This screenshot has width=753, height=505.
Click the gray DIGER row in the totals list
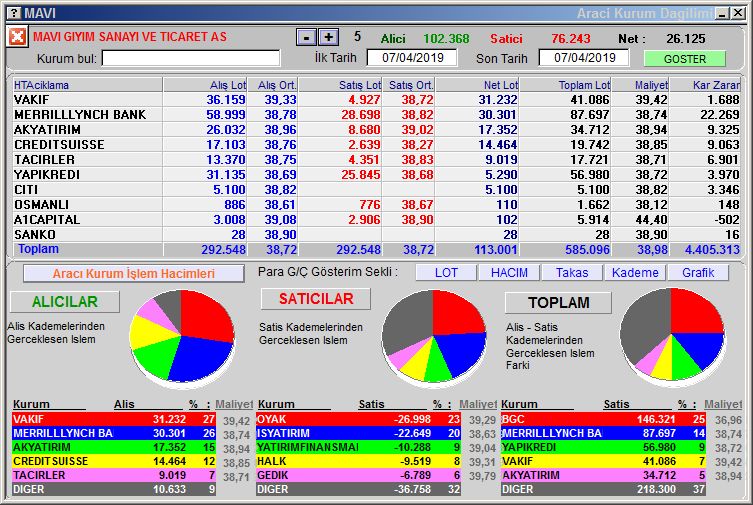tap(604, 489)
